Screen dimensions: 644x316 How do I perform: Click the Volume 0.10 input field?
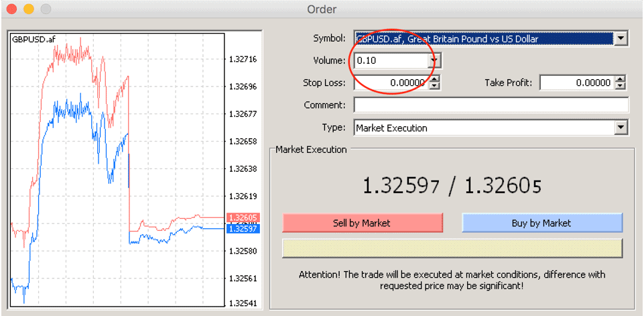tap(391, 61)
